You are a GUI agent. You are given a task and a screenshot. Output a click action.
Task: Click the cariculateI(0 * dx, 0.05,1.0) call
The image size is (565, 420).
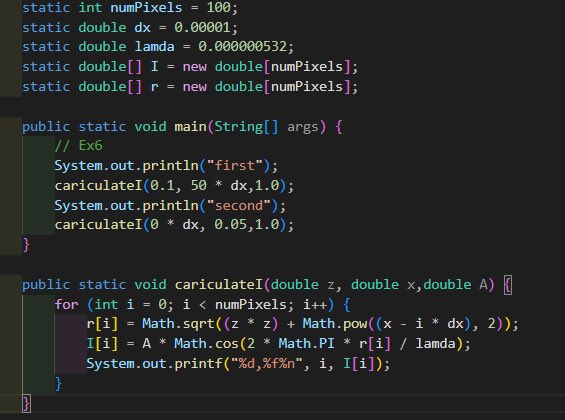(x=174, y=225)
